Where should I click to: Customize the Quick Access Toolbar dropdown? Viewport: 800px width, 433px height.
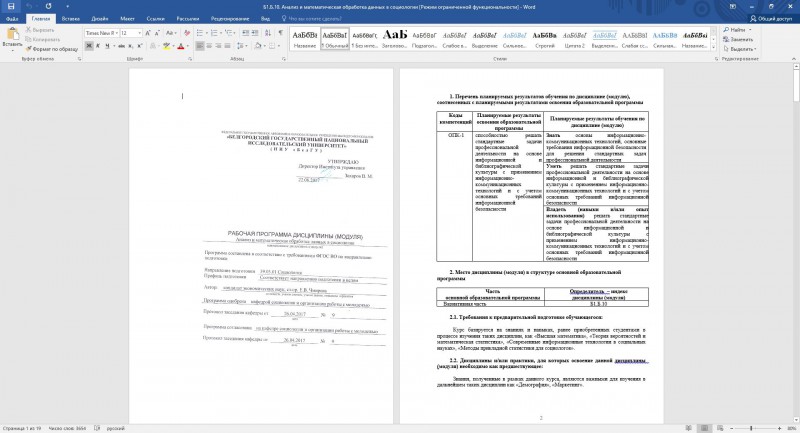pyautogui.click(x=67, y=7)
